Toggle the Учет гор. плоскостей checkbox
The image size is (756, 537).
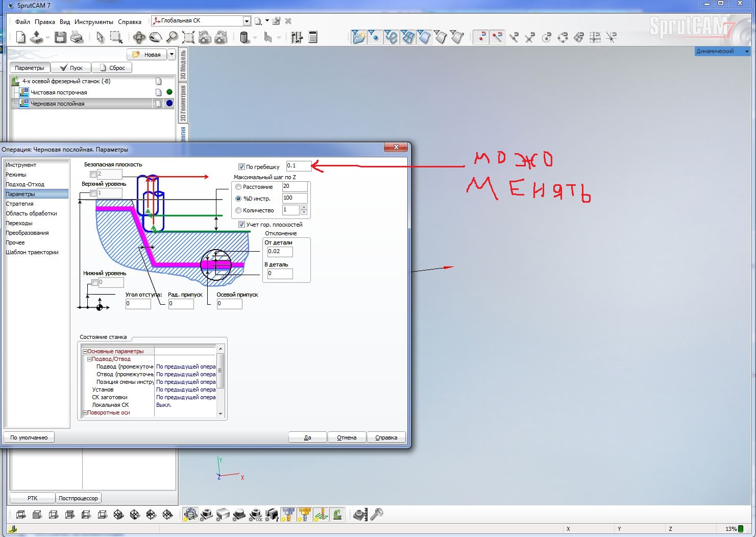(241, 225)
